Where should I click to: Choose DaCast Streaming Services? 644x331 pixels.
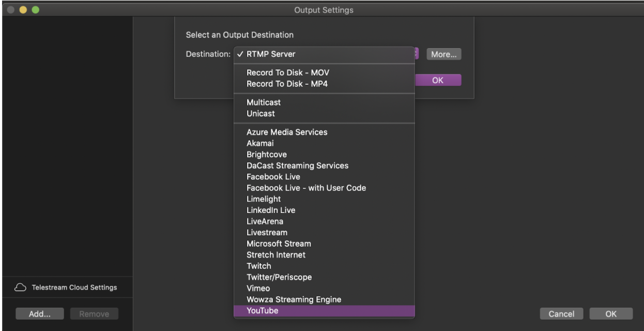324,165
